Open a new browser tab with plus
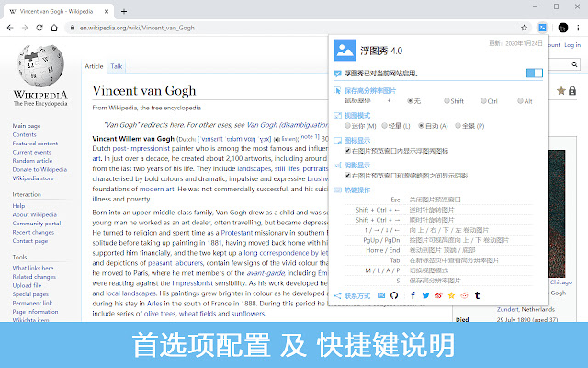The height and width of the screenshot is (368, 588). pos(124,11)
